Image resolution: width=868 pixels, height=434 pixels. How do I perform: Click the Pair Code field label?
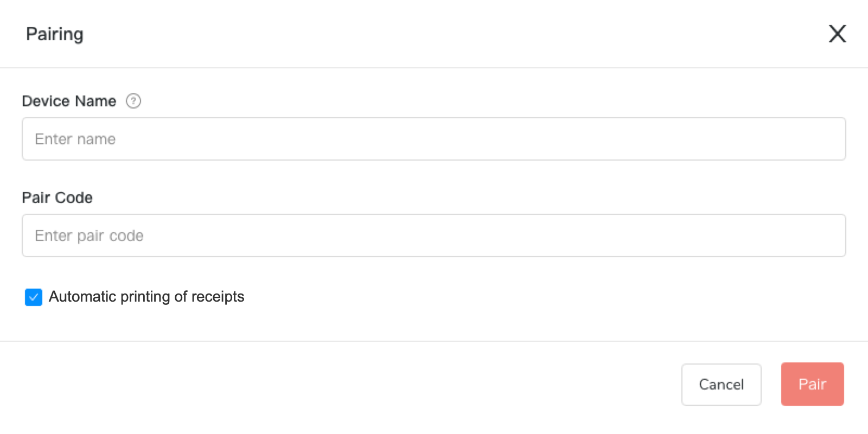57,197
